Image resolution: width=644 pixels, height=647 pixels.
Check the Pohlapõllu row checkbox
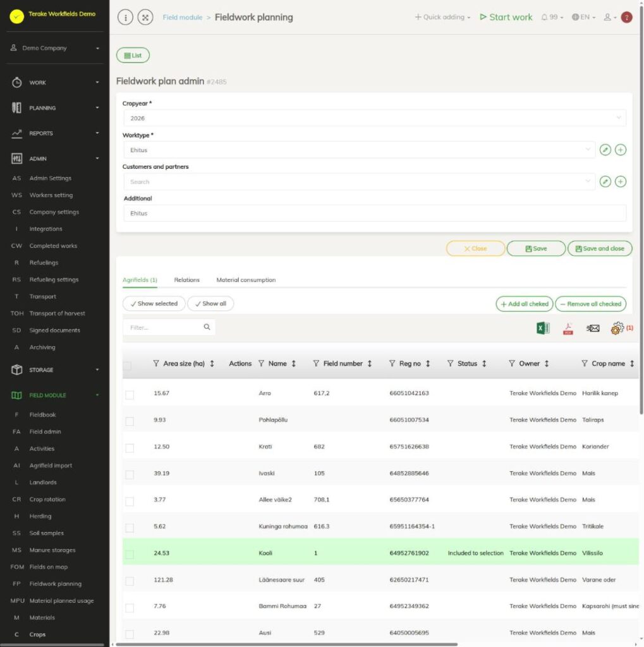[130, 421]
